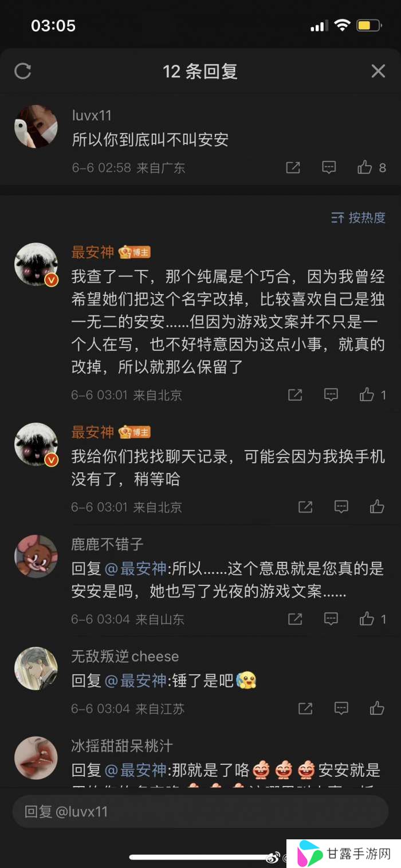Reply to 最安神's 聊天记录 comment

[x=341, y=507]
